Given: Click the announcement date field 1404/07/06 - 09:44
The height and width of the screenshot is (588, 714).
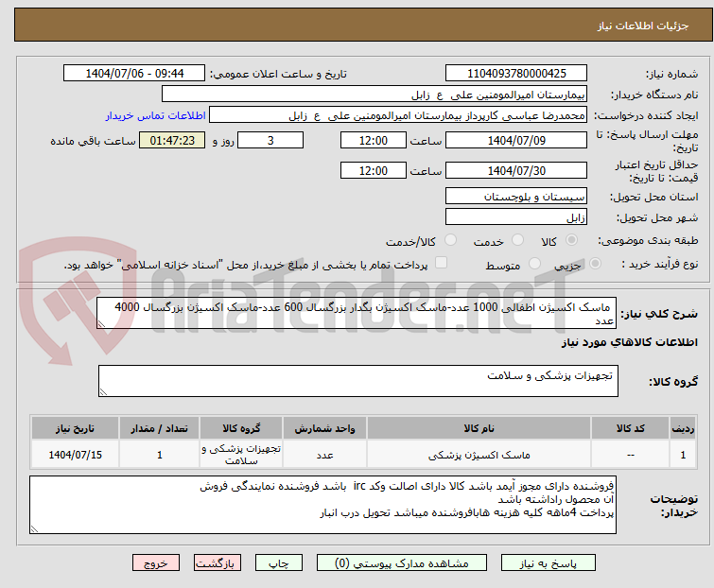Looking at the screenshot, I should click(134, 74).
